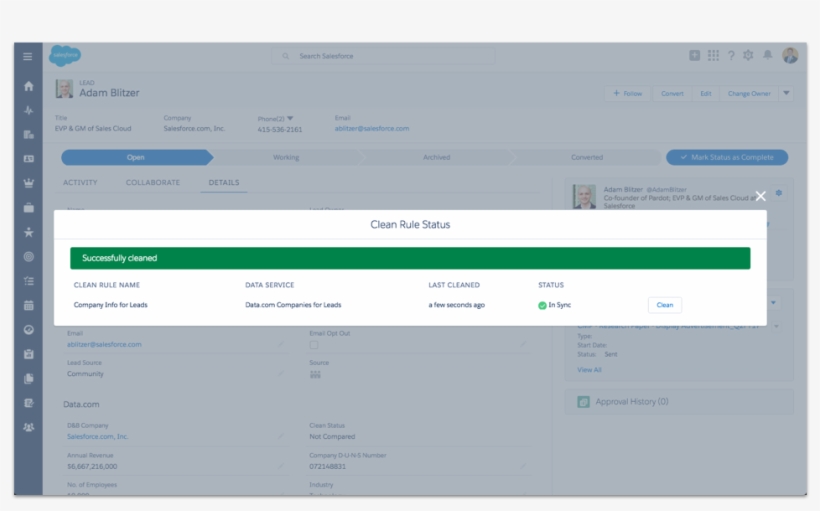Open the pulse activity feed icon in sidebar
The height and width of the screenshot is (511, 820).
pyautogui.click(x=28, y=110)
